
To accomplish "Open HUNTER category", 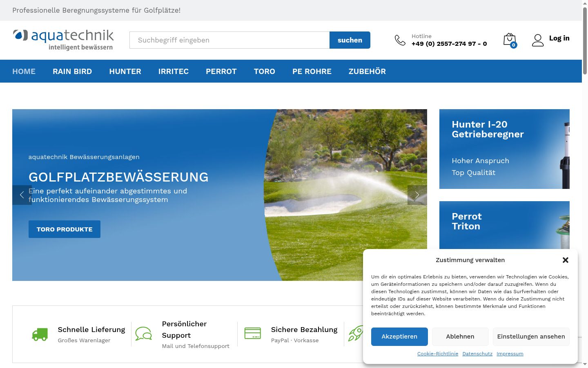I will click(x=125, y=71).
